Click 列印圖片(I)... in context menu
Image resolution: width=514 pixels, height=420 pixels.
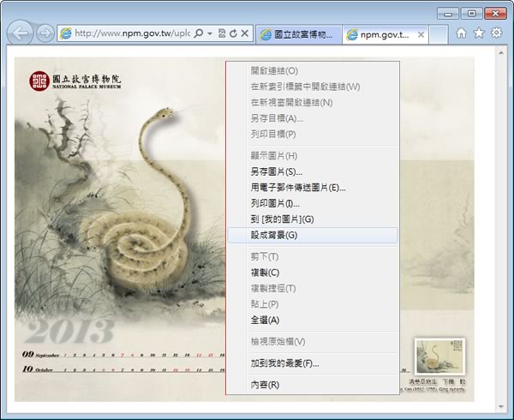click(275, 203)
